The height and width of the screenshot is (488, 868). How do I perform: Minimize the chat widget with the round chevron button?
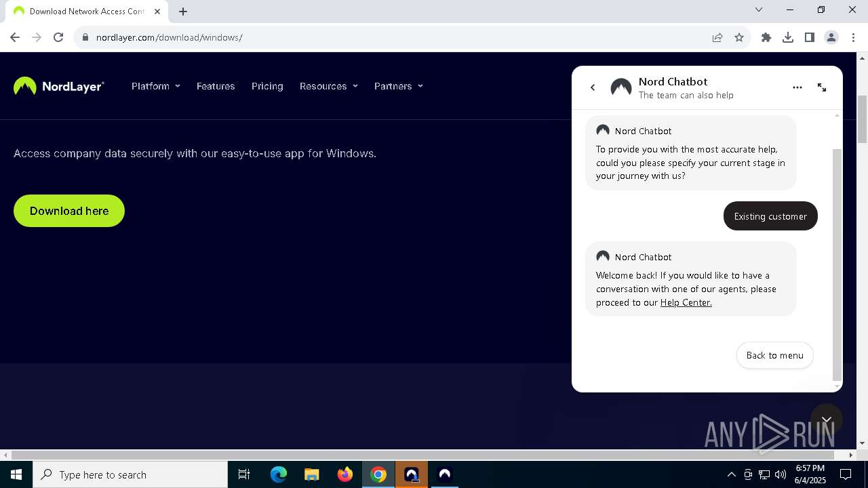pos(827,420)
